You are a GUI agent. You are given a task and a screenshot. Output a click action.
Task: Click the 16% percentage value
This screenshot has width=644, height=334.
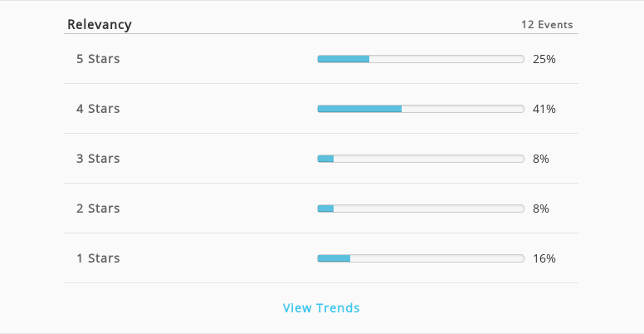(544, 258)
